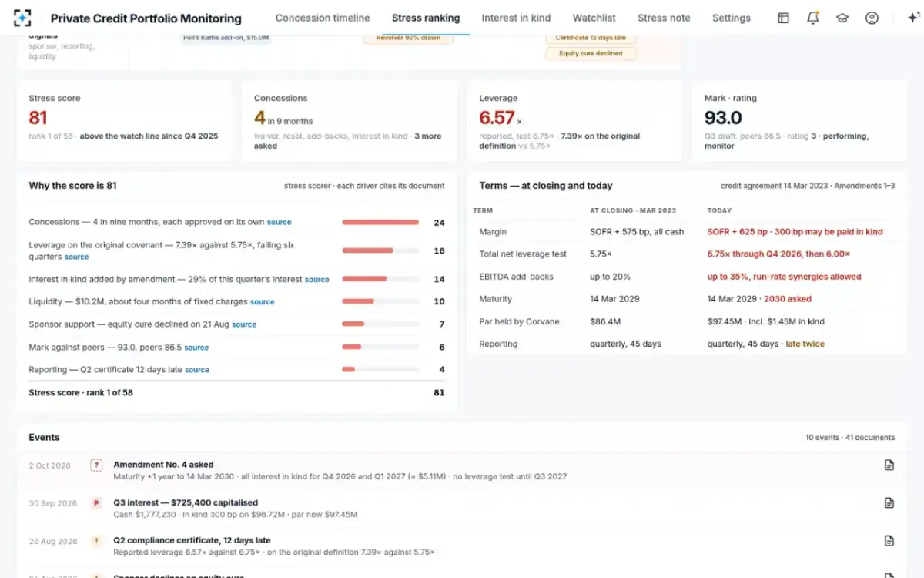This screenshot has height=578, width=924.
Task: Click '26 Aug 2026' event date
Action: 53,541
